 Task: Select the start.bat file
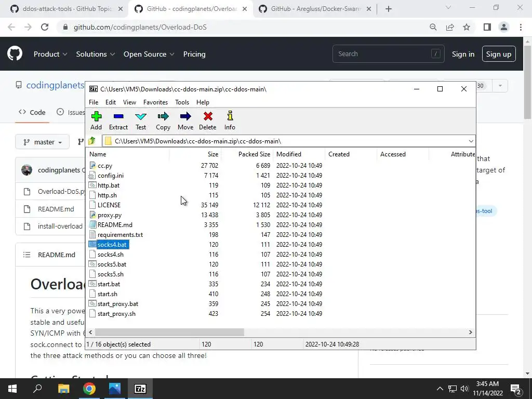109,284
